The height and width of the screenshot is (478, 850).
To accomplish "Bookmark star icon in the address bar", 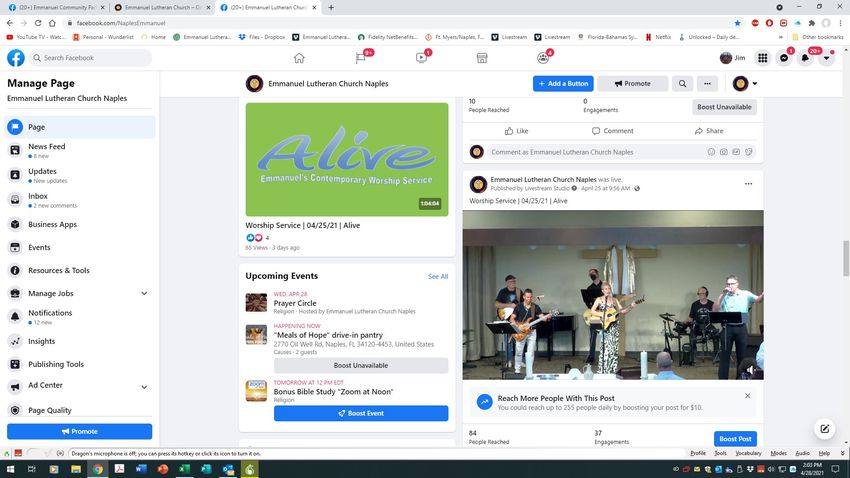I will pos(737,23).
